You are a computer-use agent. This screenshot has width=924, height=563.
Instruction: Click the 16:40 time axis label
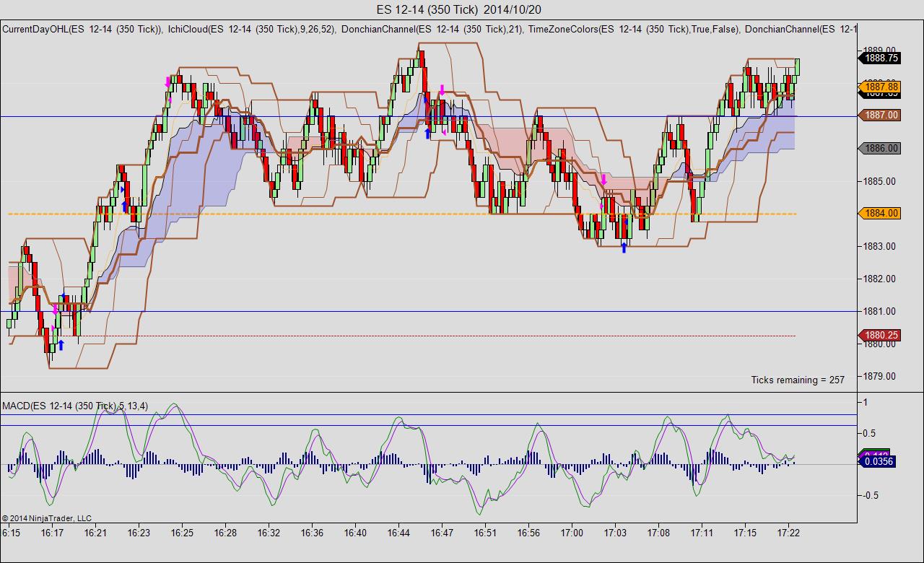click(355, 533)
